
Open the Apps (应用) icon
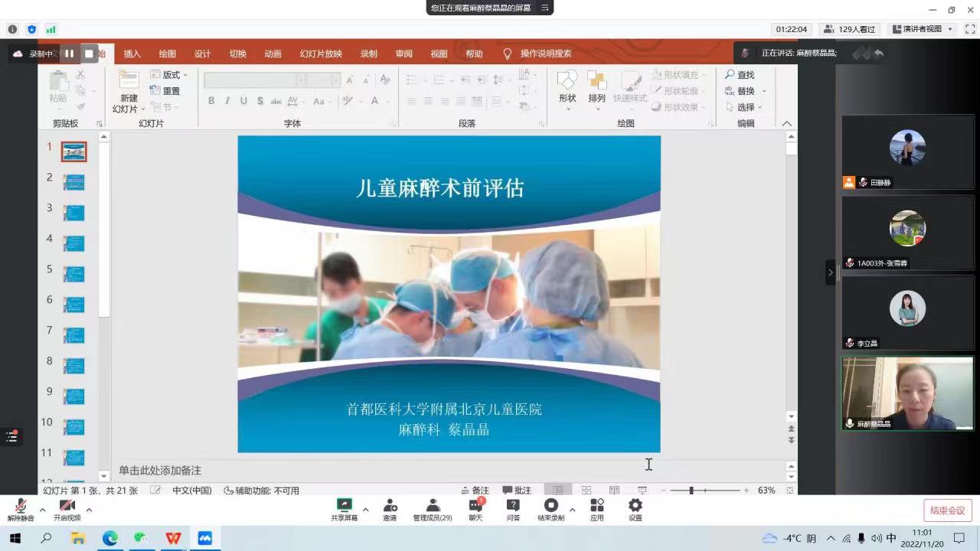[x=596, y=509]
